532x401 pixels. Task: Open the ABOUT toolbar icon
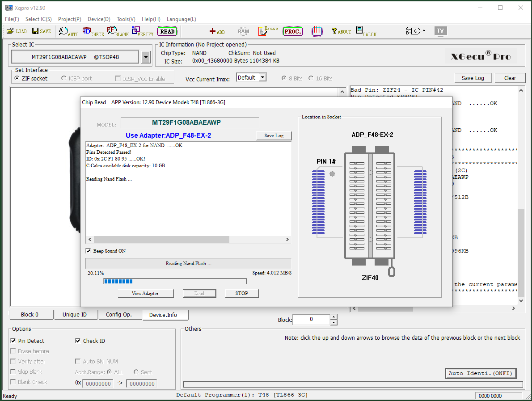coord(341,32)
